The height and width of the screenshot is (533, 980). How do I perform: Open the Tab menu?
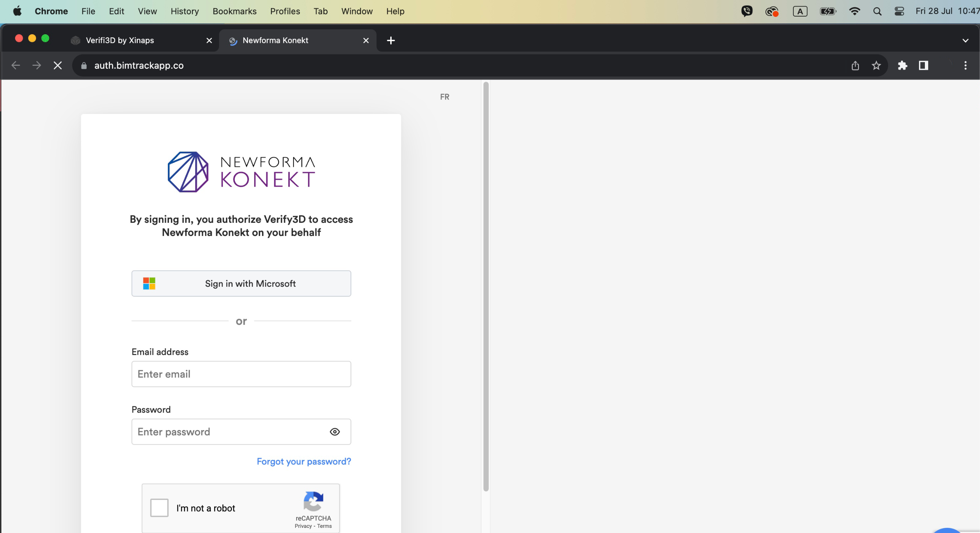(320, 11)
